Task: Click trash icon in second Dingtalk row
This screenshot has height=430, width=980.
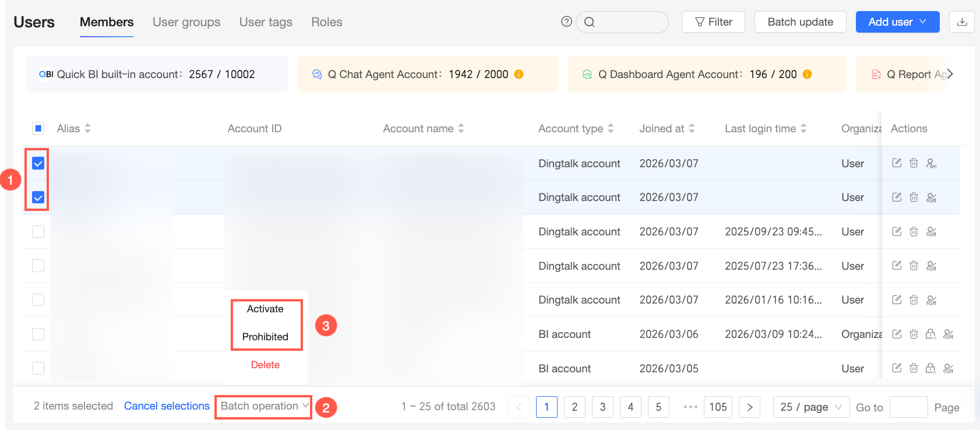Action: [914, 198]
